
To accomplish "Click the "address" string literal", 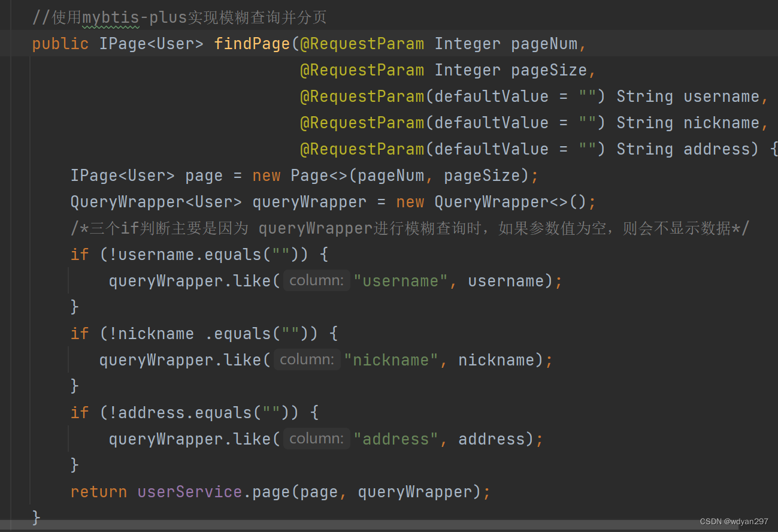I will click(x=396, y=439).
